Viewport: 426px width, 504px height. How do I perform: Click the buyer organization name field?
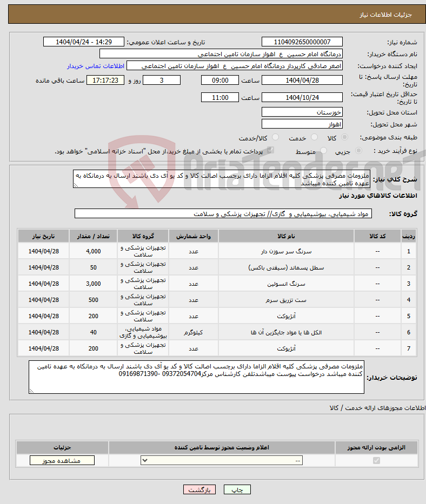tap(221, 54)
